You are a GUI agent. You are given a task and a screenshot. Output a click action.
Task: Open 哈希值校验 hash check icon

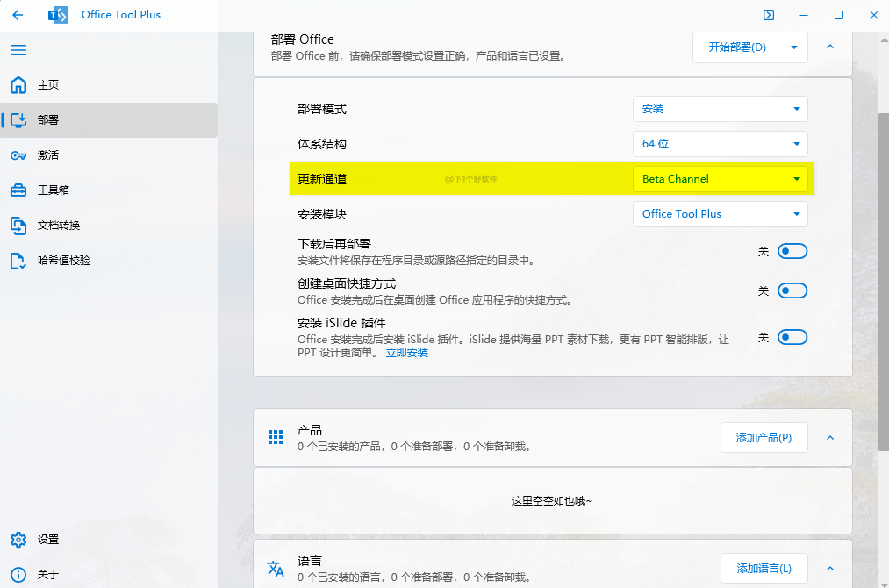18,261
